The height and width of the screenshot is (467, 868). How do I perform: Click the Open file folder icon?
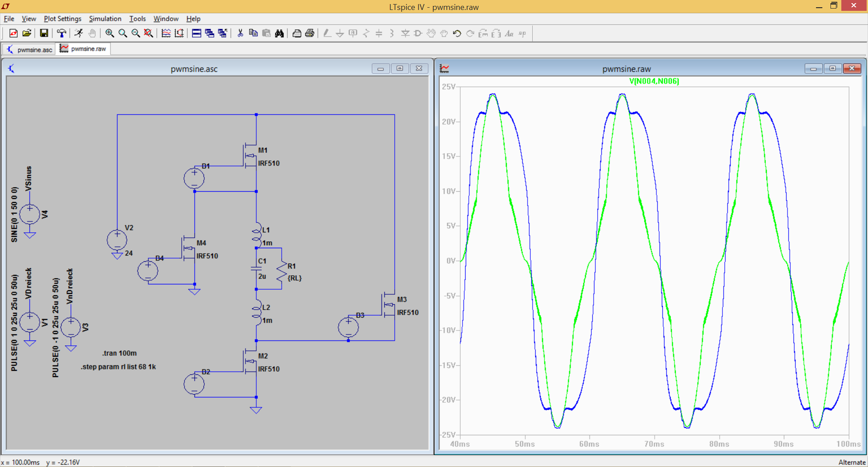[x=27, y=33]
